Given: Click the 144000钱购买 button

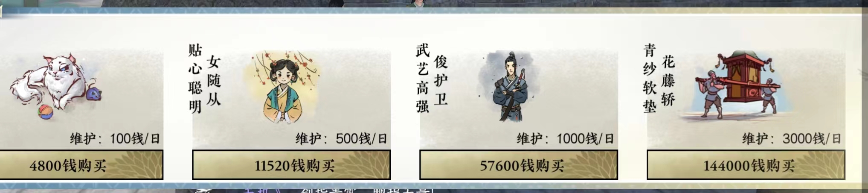Looking at the screenshot, I should (746, 165).
